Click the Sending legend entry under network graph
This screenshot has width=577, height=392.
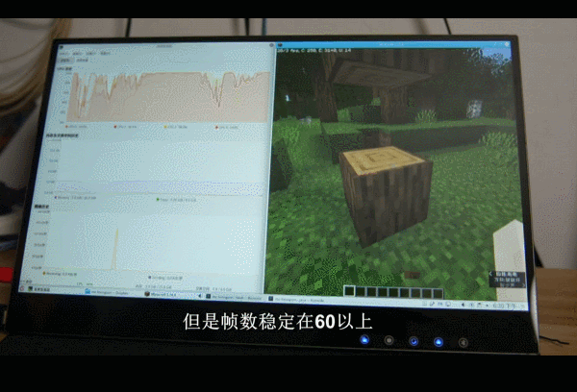164,278
